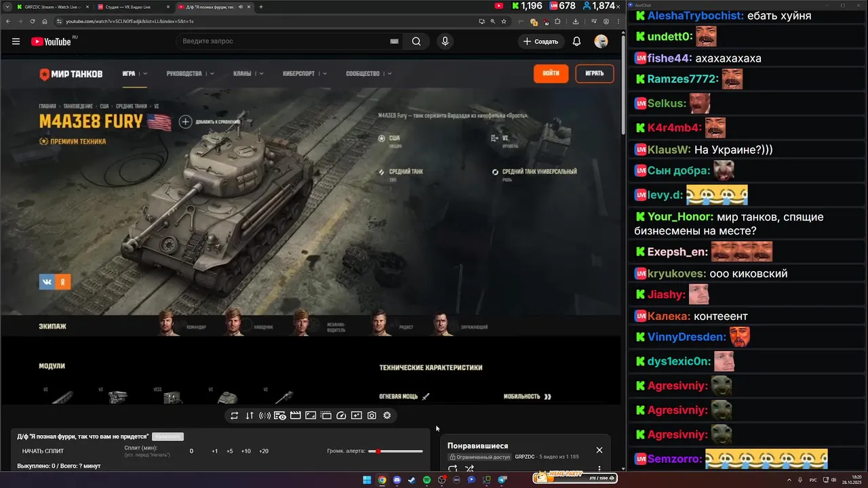The image size is (868, 488).
Task: Go to the YouTube home logo
Action: (51, 41)
